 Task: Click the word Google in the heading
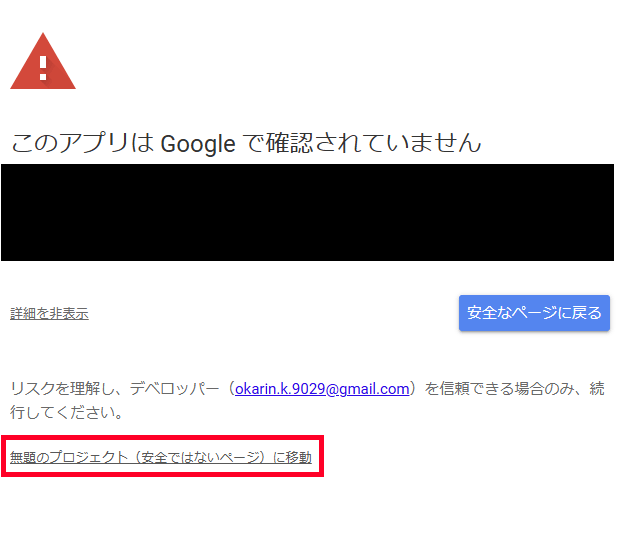click(198, 144)
